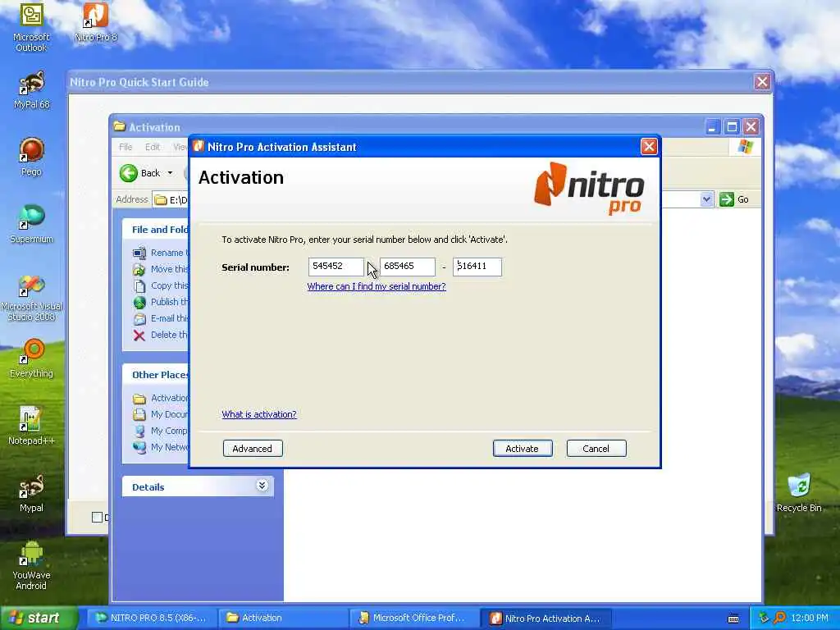840x630 pixels.
Task: Click the first serial number field 545452
Action: pyautogui.click(x=336, y=267)
